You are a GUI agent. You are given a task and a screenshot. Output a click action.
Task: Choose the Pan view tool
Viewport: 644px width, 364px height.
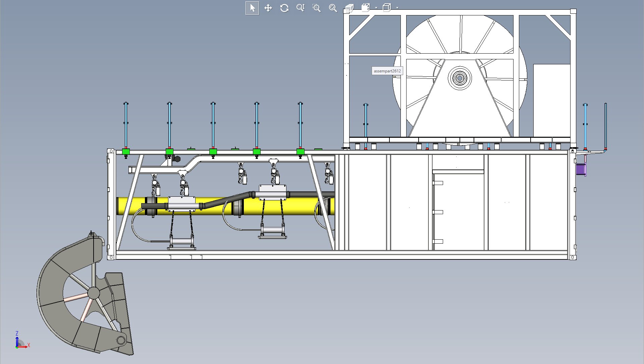click(x=268, y=8)
